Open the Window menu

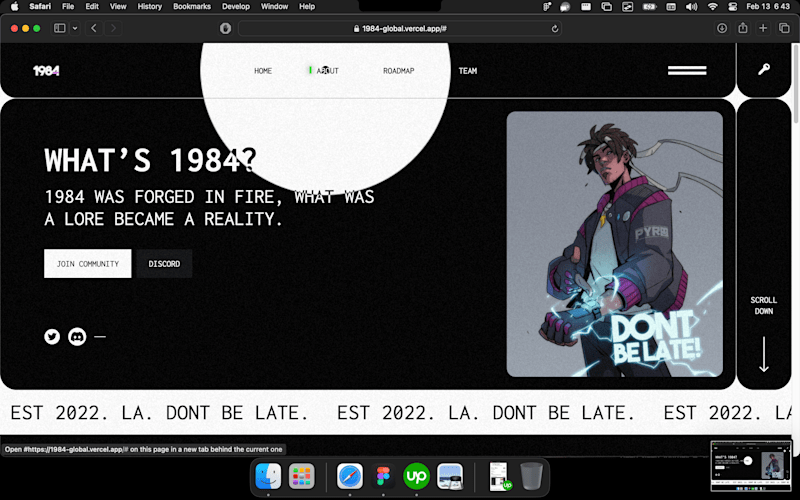[x=274, y=7]
